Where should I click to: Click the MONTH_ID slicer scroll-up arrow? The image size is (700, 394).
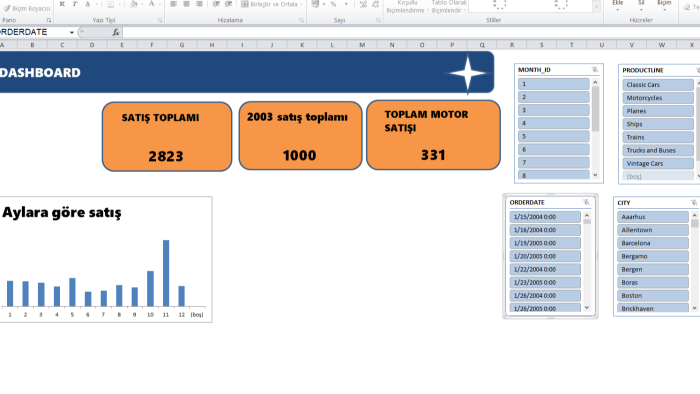[595, 83]
